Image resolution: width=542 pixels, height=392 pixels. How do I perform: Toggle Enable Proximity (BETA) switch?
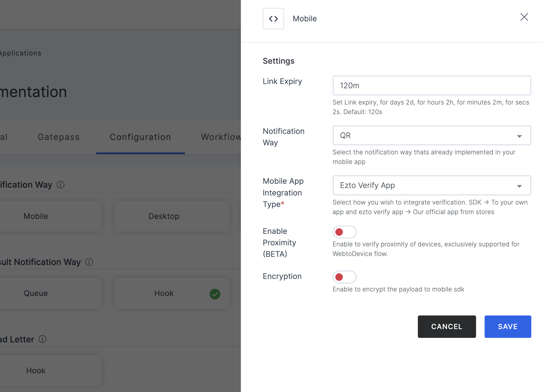(x=344, y=232)
